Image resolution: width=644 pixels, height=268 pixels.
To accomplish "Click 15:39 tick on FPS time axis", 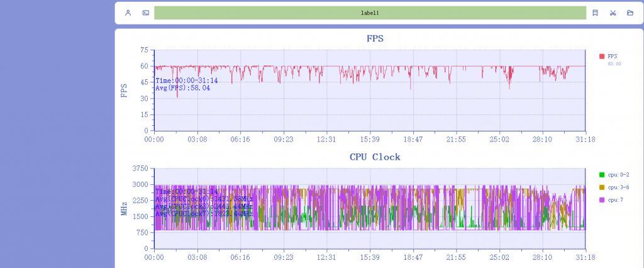I will (x=370, y=139).
